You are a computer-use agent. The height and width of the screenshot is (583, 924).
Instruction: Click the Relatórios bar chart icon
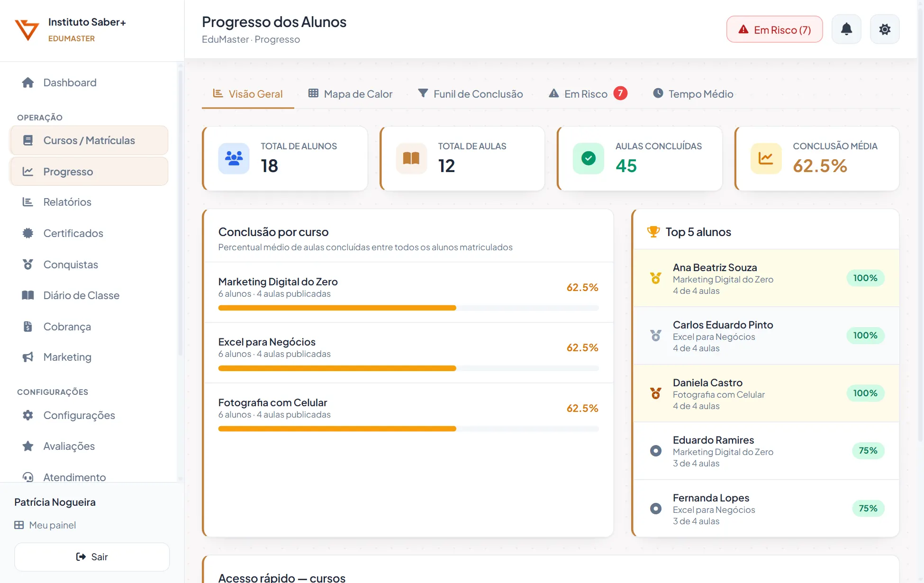tap(28, 202)
